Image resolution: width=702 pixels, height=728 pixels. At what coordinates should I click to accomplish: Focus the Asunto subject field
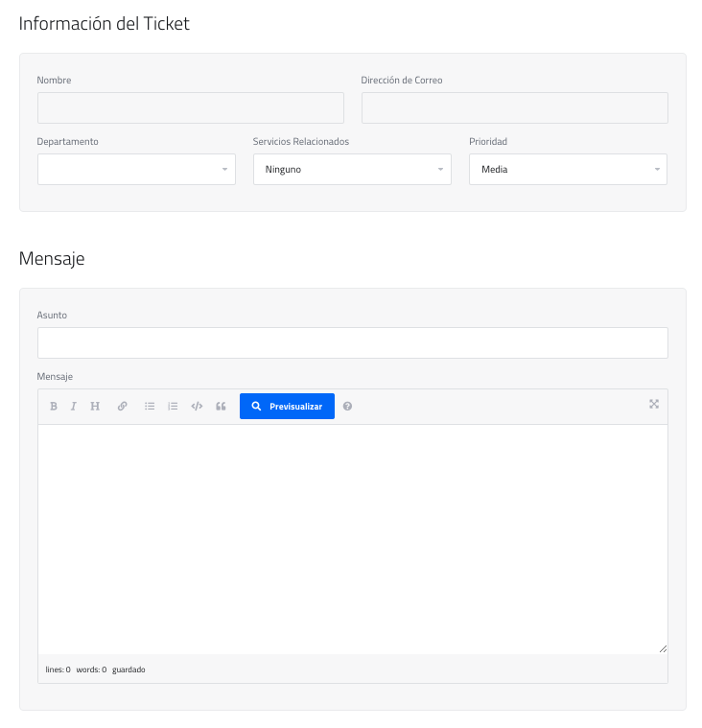(x=352, y=342)
